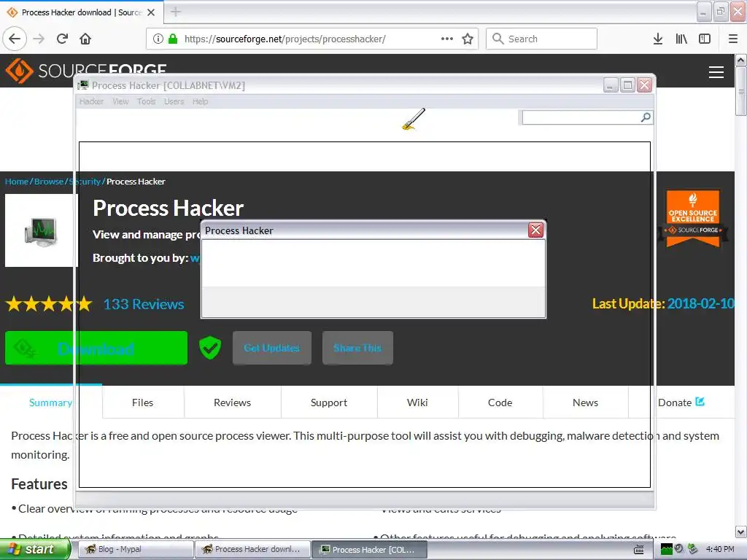Click the Process Hacker title bar app icon
Screen dimensions: 747x560
[83, 85]
